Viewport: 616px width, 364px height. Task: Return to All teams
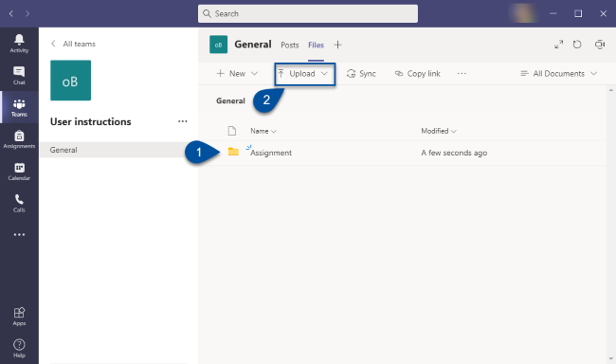coord(74,44)
